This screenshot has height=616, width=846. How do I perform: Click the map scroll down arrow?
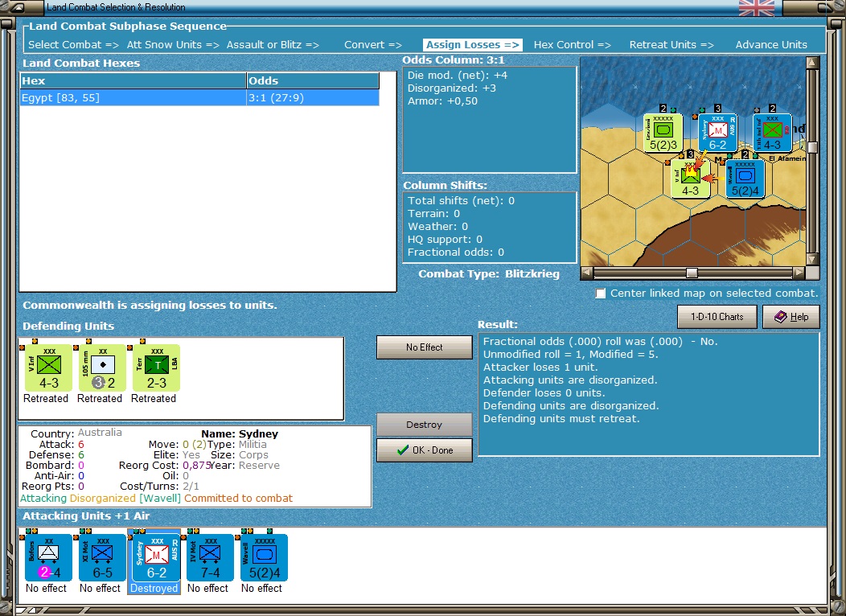(812, 260)
